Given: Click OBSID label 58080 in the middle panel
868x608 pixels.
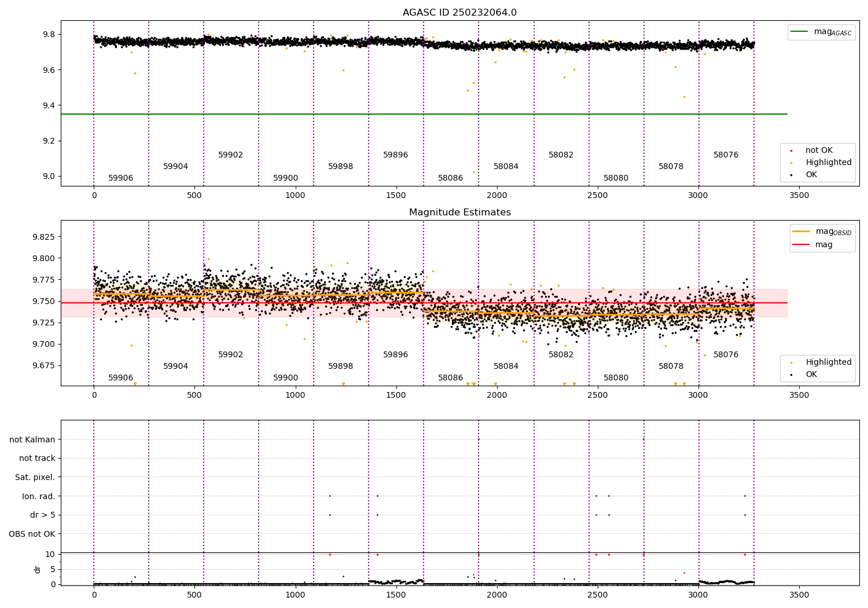Looking at the screenshot, I should 616,378.
